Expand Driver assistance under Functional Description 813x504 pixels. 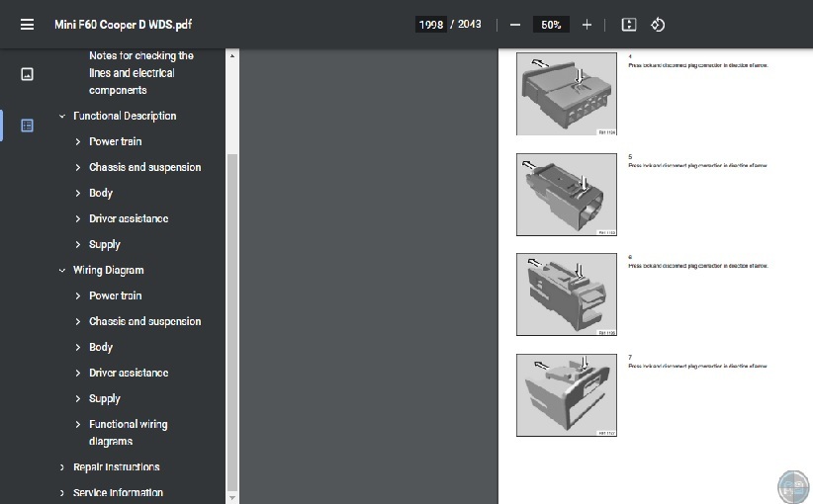pyautogui.click(x=78, y=218)
